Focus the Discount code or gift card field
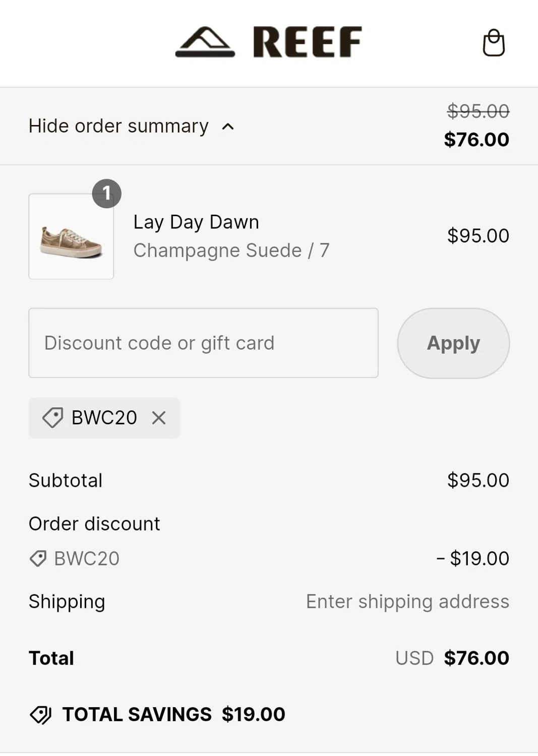 (203, 343)
